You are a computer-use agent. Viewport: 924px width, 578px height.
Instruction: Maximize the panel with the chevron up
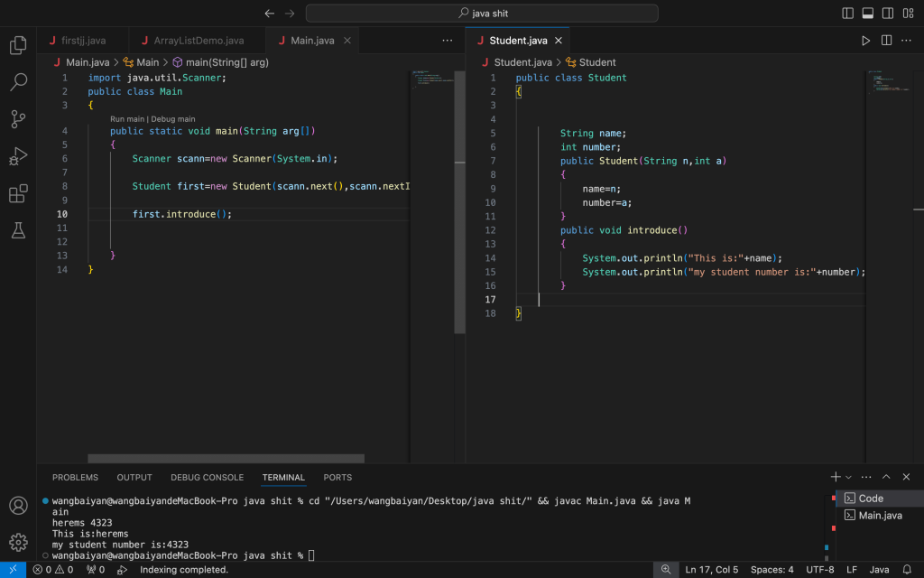click(x=886, y=477)
